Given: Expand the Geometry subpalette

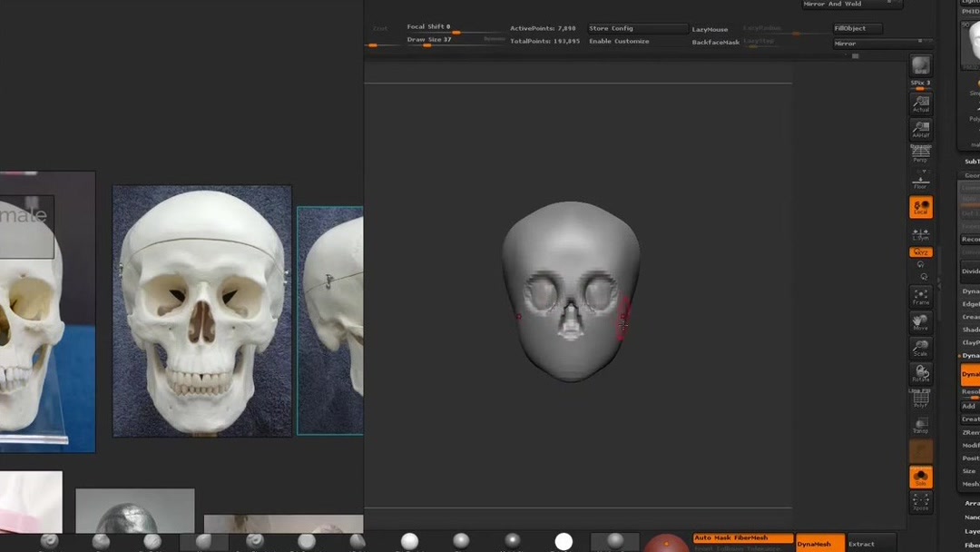Looking at the screenshot, I should click(x=969, y=174).
